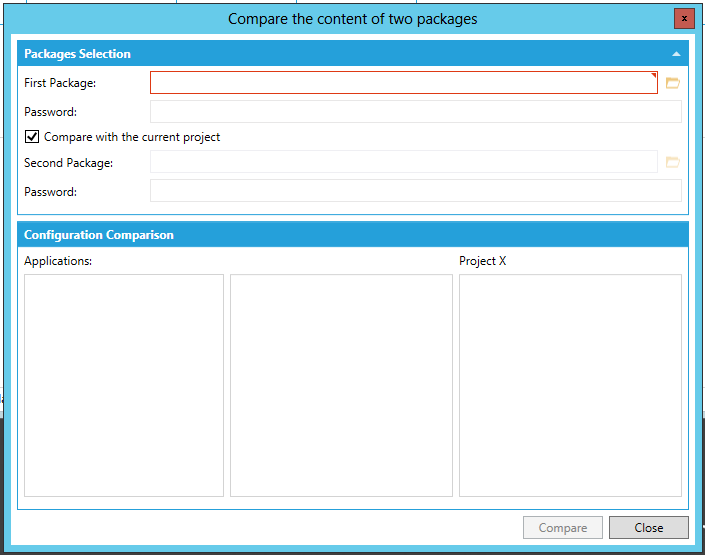
Task: Click inside the Project X list box
Action: tap(570, 385)
